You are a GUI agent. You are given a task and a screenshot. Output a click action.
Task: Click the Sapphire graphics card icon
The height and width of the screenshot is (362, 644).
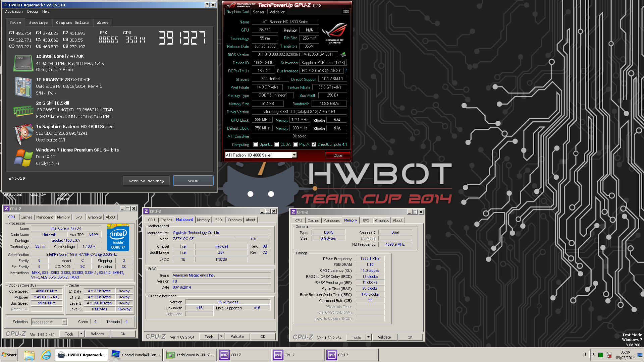point(23,134)
